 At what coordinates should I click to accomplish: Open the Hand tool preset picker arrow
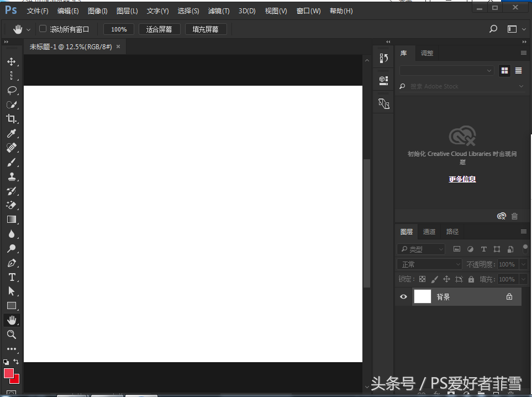pyautogui.click(x=29, y=30)
